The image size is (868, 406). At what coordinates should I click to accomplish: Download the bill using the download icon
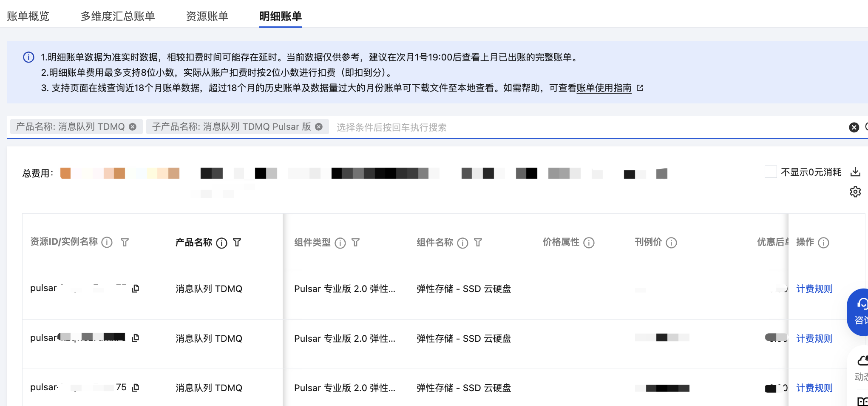855,172
